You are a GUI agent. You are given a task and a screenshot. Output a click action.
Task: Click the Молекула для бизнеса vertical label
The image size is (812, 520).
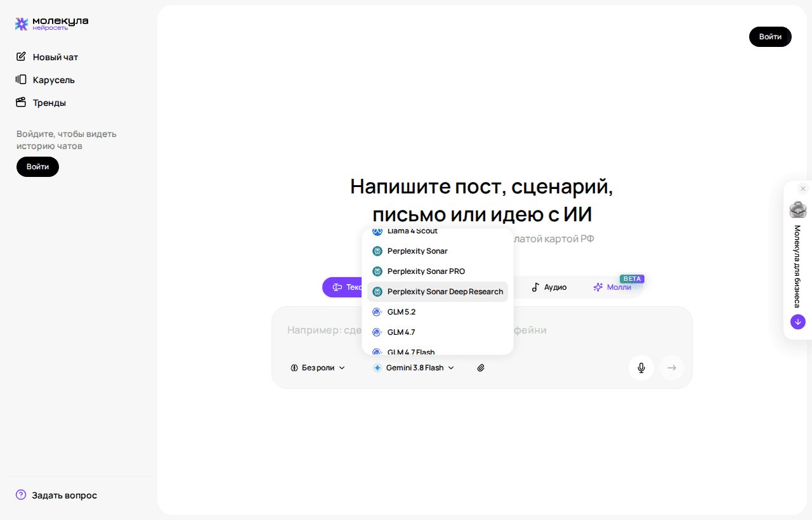797,266
